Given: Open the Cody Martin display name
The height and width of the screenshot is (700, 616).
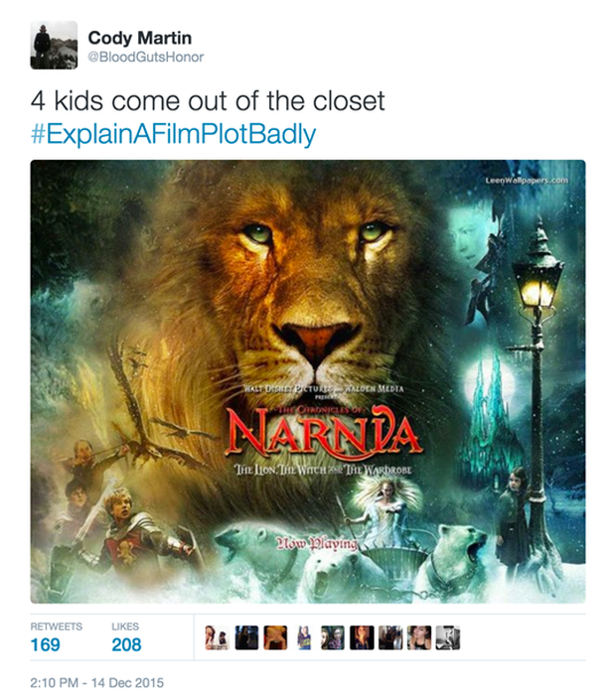Looking at the screenshot, I should pos(140,38).
